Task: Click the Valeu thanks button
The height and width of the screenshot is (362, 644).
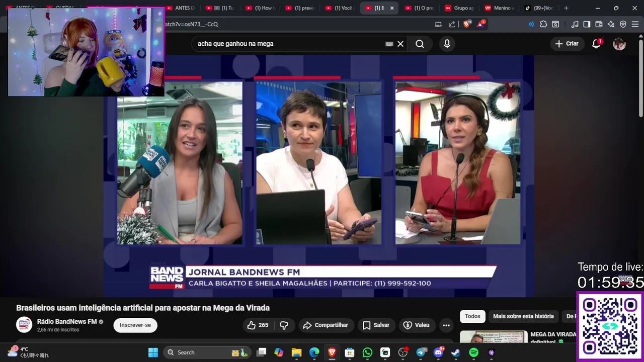Action: 417,325
